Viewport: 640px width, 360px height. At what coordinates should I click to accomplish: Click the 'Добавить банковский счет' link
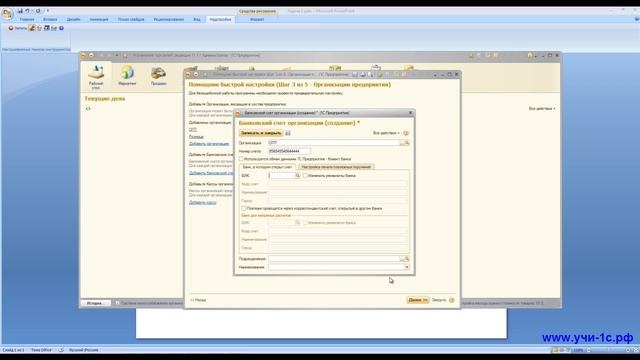pyautogui.click(x=211, y=173)
